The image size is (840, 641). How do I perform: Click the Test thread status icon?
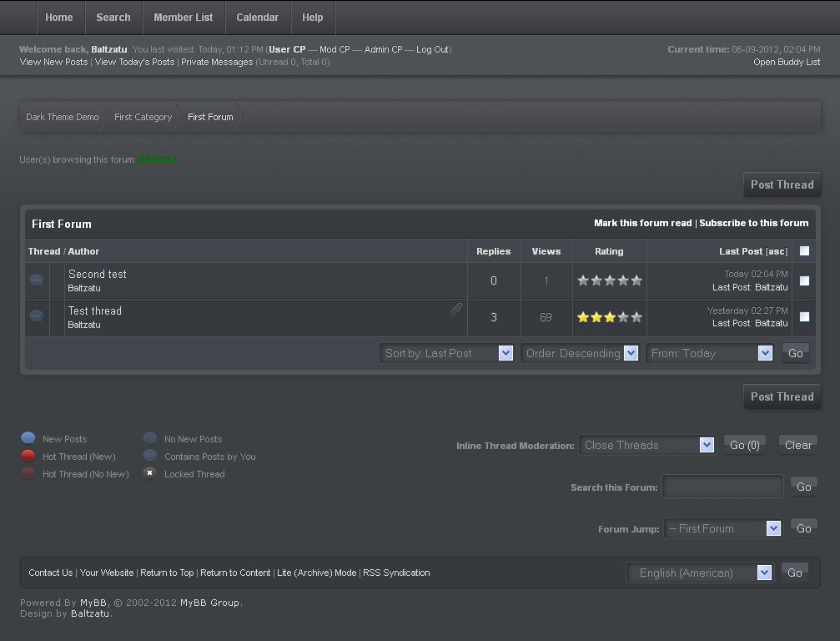click(37, 316)
